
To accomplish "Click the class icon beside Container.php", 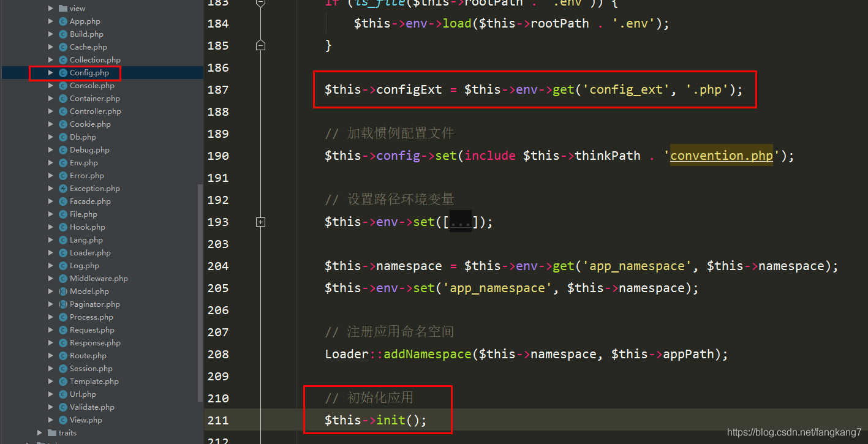I will coord(62,99).
